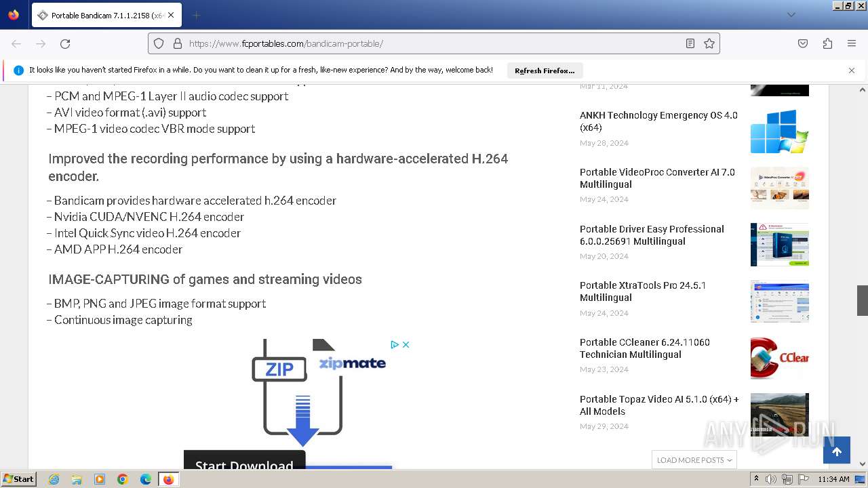The width and height of the screenshot is (868, 488).
Task: Click the Driver Easy thumbnail image
Action: [x=780, y=245]
